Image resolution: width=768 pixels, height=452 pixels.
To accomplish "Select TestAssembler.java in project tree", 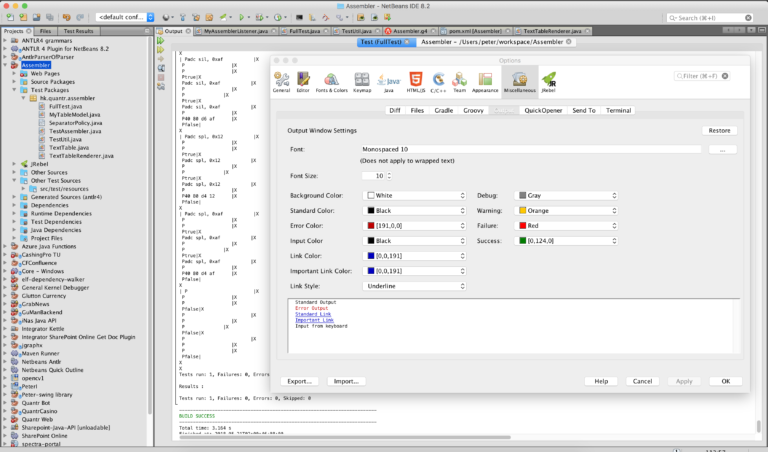I will tap(74, 131).
